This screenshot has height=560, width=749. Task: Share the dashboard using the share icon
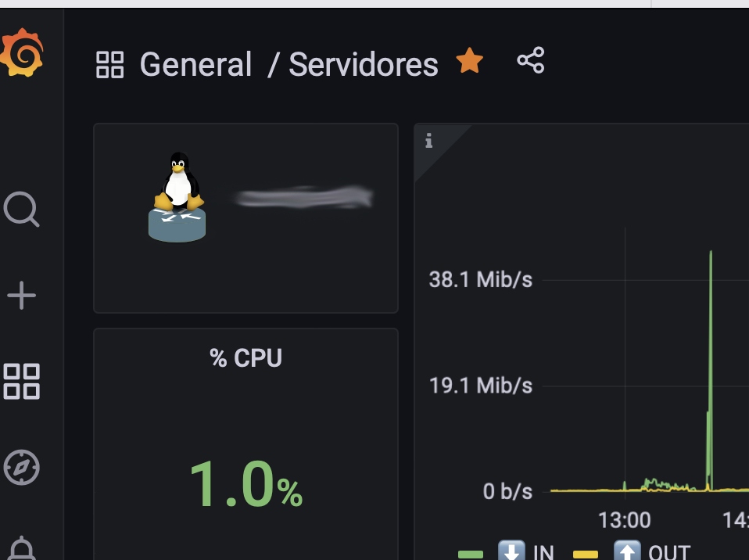(531, 60)
